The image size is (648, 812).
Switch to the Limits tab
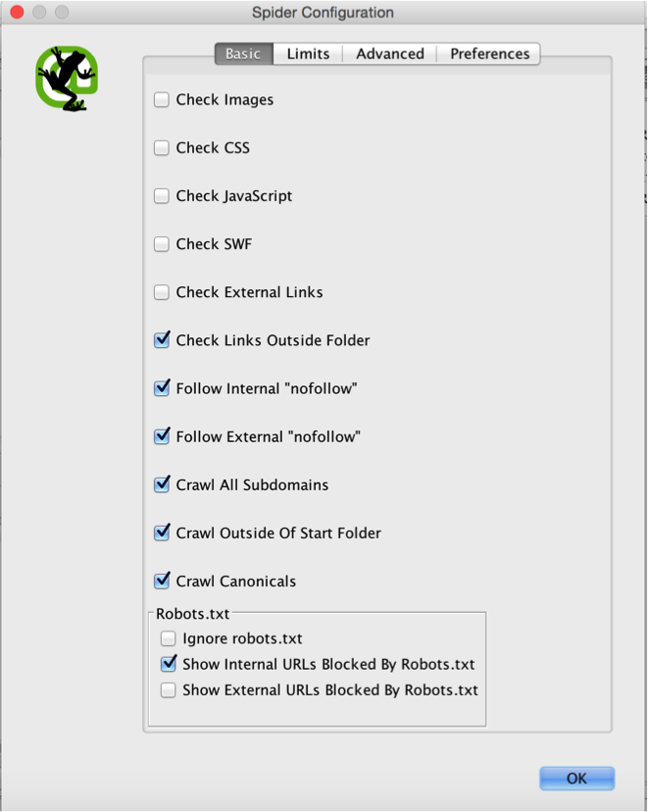point(308,54)
